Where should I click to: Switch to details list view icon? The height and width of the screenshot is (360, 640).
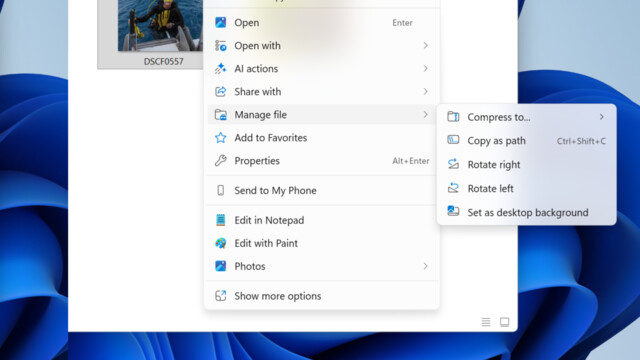[x=486, y=322]
